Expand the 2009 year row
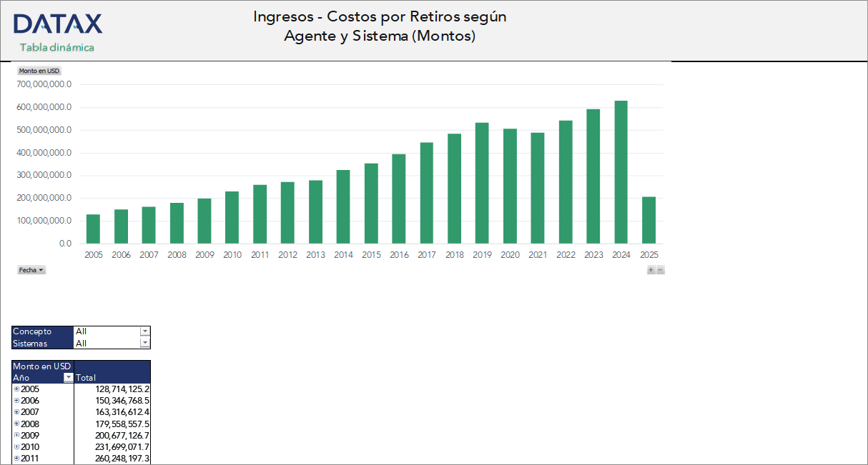868x465 pixels. pyautogui.click(x=17, y=435)
